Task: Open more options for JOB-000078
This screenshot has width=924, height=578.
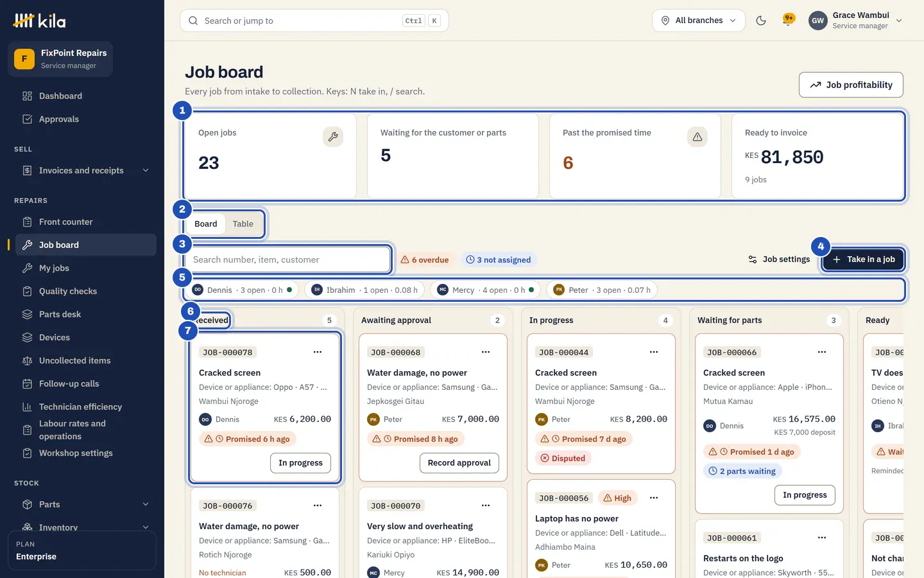Action: tap(318, 352)
